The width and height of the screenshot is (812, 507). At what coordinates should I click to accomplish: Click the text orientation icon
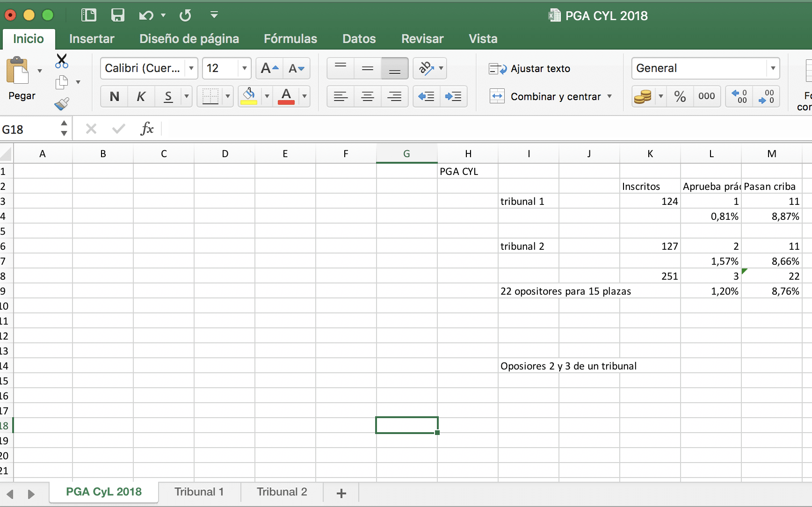click(426, 68)
